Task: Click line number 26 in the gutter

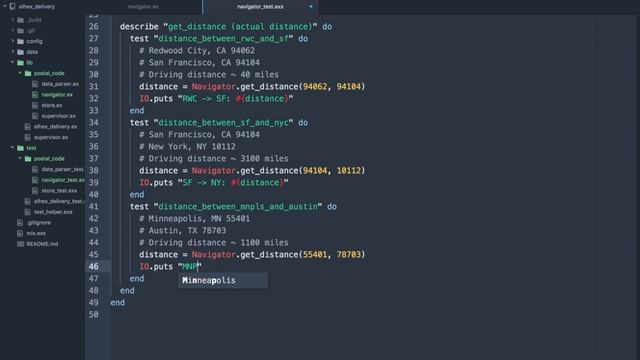Action: pos(93,27)
